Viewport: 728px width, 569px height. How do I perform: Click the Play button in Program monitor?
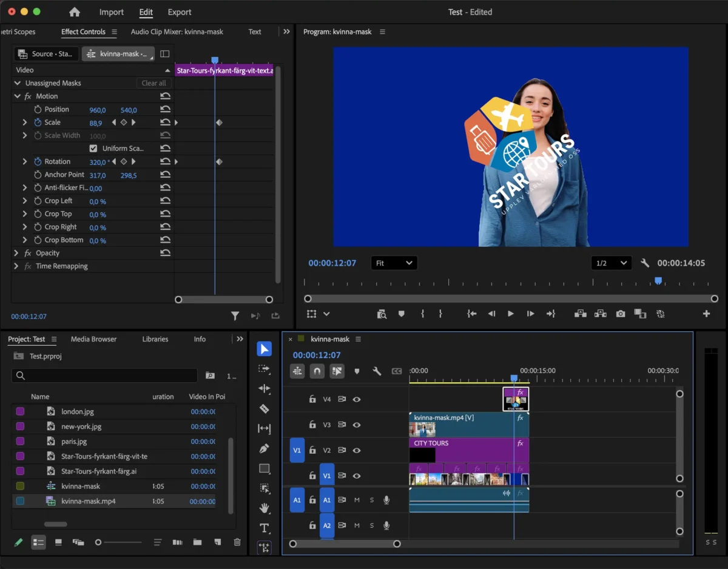pos(510,314)
